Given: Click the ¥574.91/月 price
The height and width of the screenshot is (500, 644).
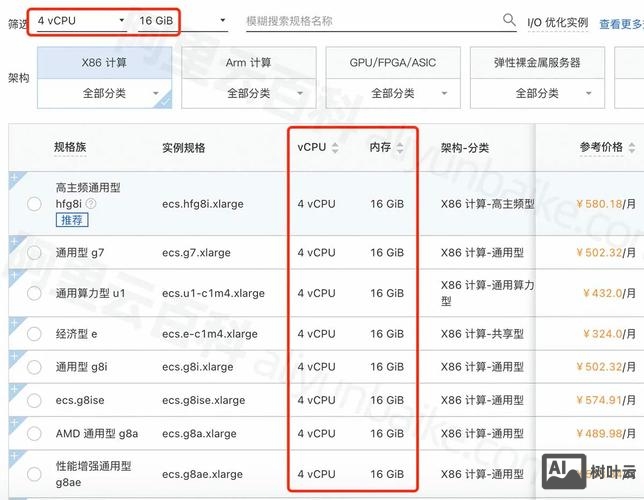Looking at the screenshot, I should pyautogui.click(x=606, y=400).
